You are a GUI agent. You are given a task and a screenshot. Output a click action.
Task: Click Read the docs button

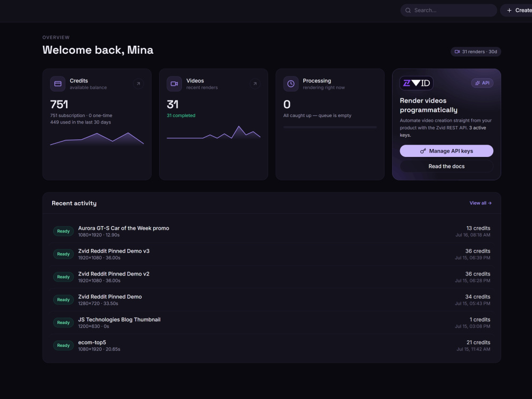point(446,166)
